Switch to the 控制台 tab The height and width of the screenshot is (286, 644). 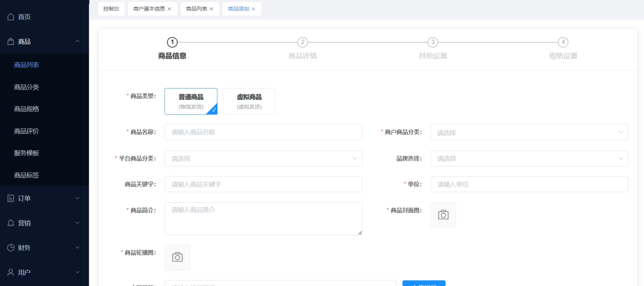pos(111,9)
